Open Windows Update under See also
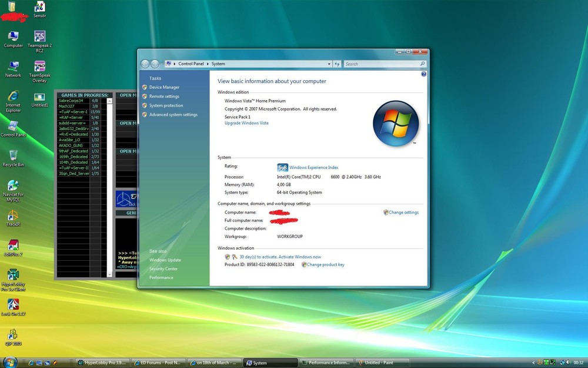Viewport: 588px width, 368px height. pyautogui.click(x=165, y=260)
